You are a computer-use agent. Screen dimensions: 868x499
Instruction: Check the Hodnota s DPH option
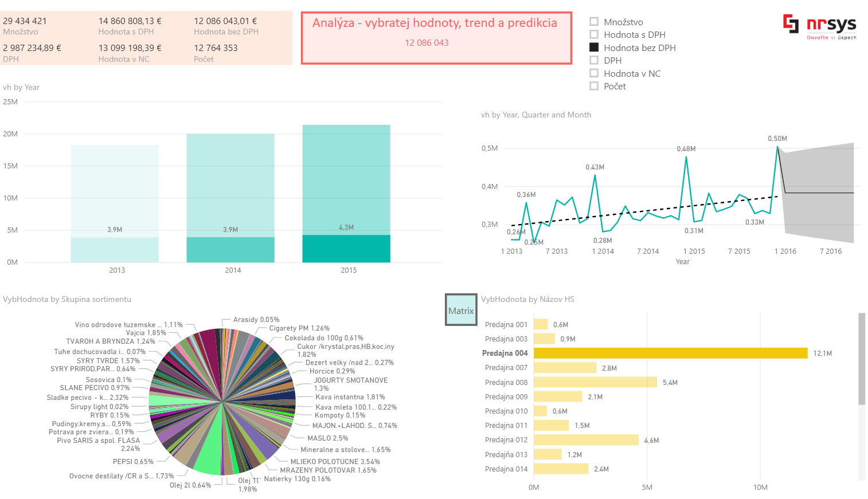click(x=594, y=34)
